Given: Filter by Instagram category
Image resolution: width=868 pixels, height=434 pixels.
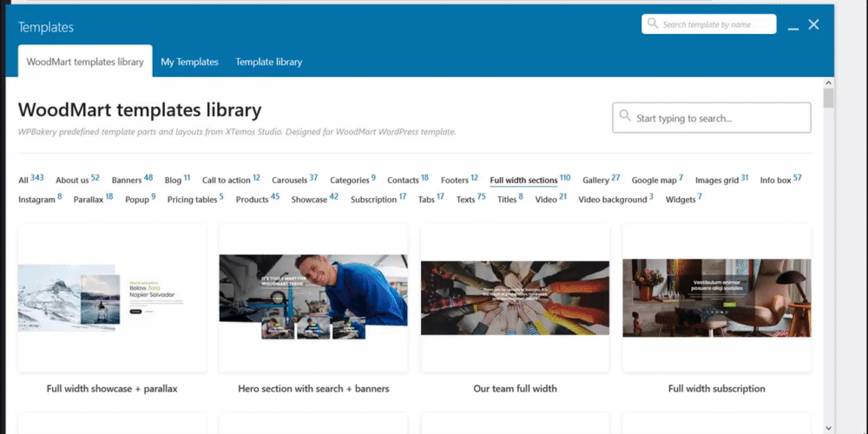Looking at the screenshot, I should tap(40, 199).
